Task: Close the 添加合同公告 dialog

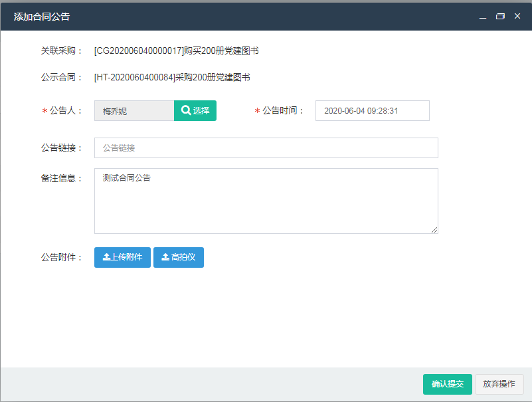Action: coord(517,16)
